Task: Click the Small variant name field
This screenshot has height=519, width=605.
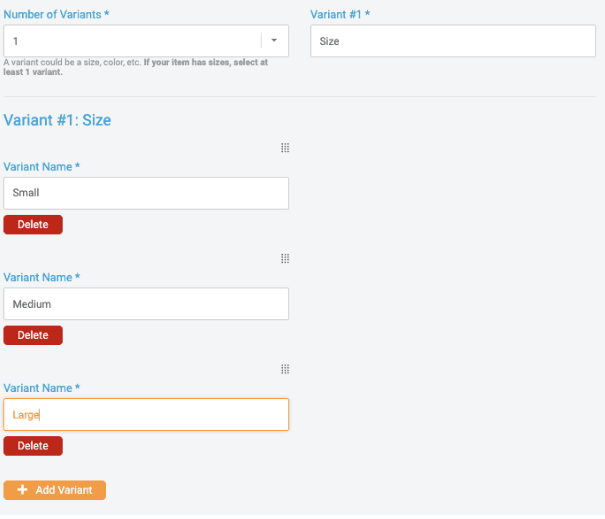Action: 146,193
